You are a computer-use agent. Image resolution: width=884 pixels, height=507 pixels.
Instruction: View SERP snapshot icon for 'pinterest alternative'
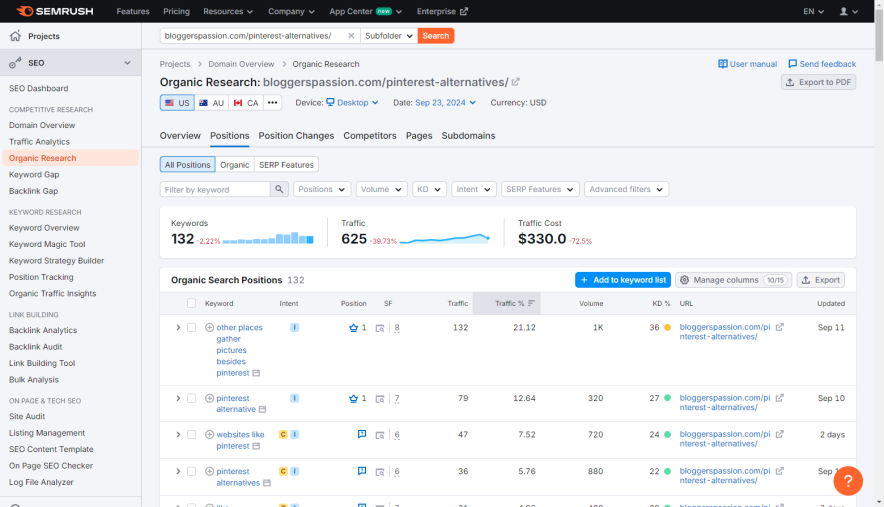(380, 399)
